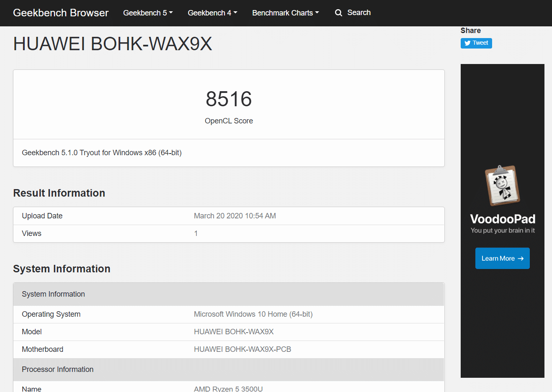The height and width of the screenshot is (392, 552).
Task: Click the VoodooPad clipboard icon
Action: point(502,186)
